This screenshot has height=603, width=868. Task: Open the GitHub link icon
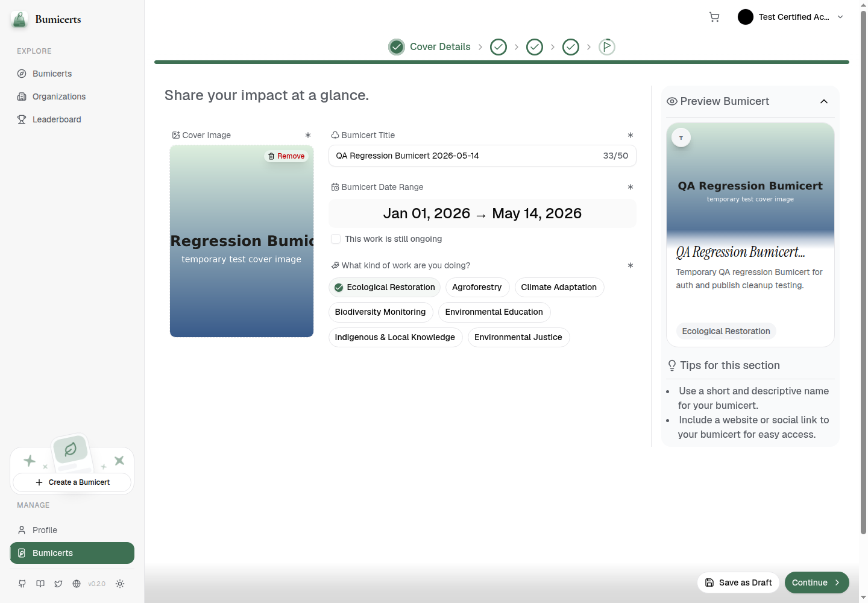click(x=22, y=584)
